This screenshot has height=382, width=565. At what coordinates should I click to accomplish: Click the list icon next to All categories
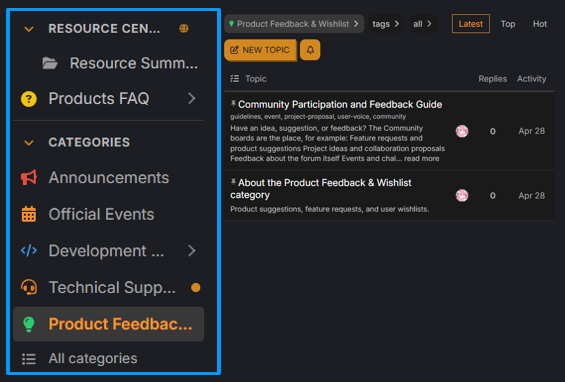tap(29, 359)
